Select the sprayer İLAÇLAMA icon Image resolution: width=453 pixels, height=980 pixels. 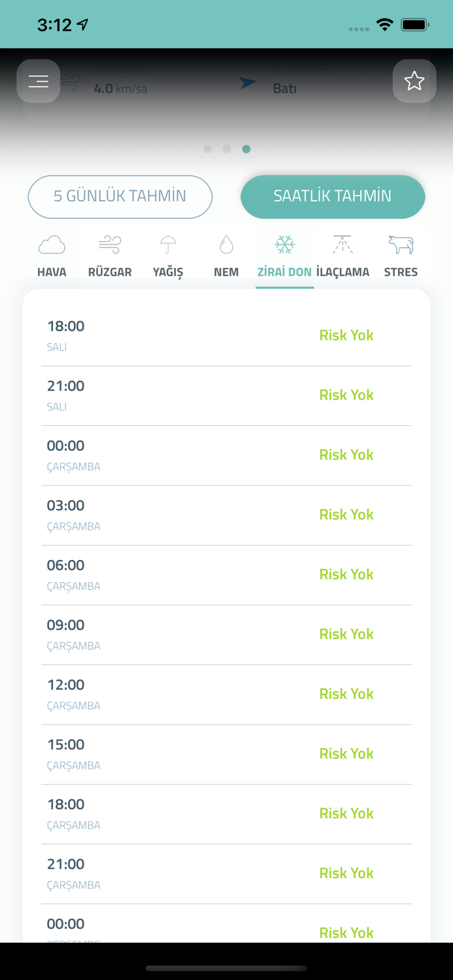pos(343,244)
